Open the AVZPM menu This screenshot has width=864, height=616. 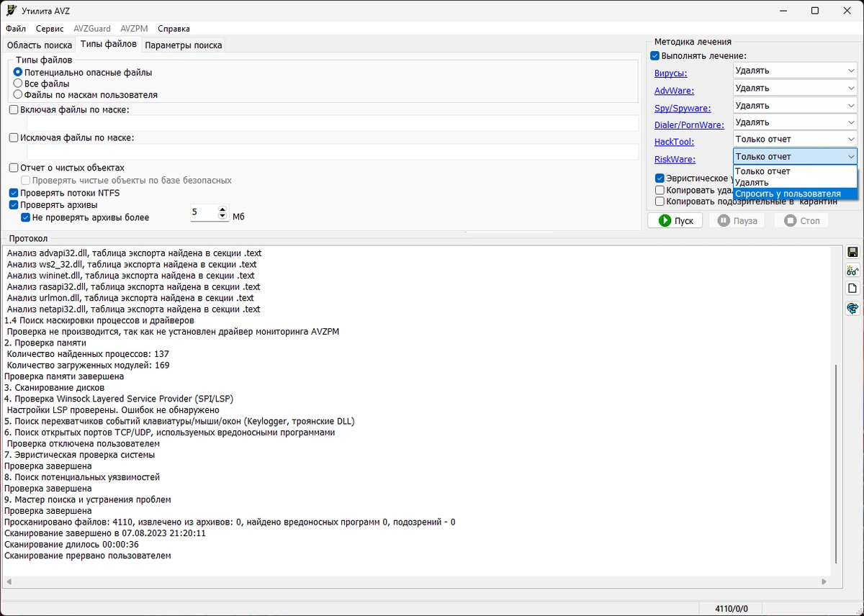coord(134,29)
